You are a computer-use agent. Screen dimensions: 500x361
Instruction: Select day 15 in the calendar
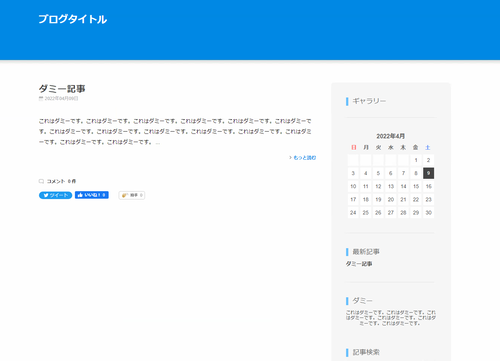416,186
